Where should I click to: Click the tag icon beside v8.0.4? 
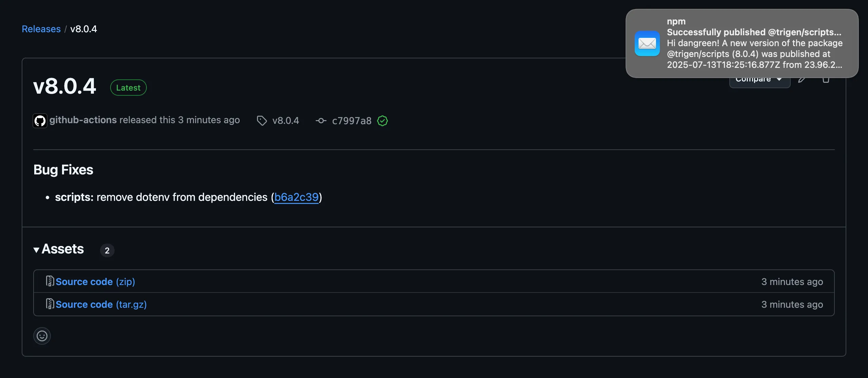[x=261, y=121]
